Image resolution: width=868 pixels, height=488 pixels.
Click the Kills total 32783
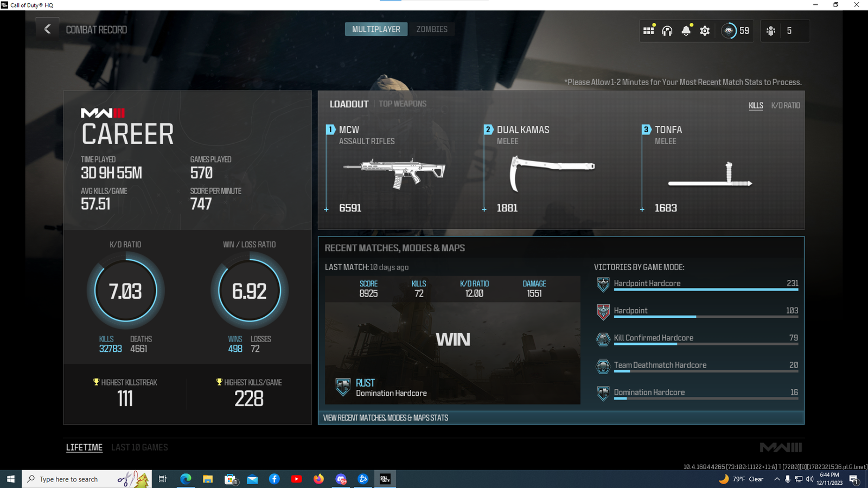[110, 349]
